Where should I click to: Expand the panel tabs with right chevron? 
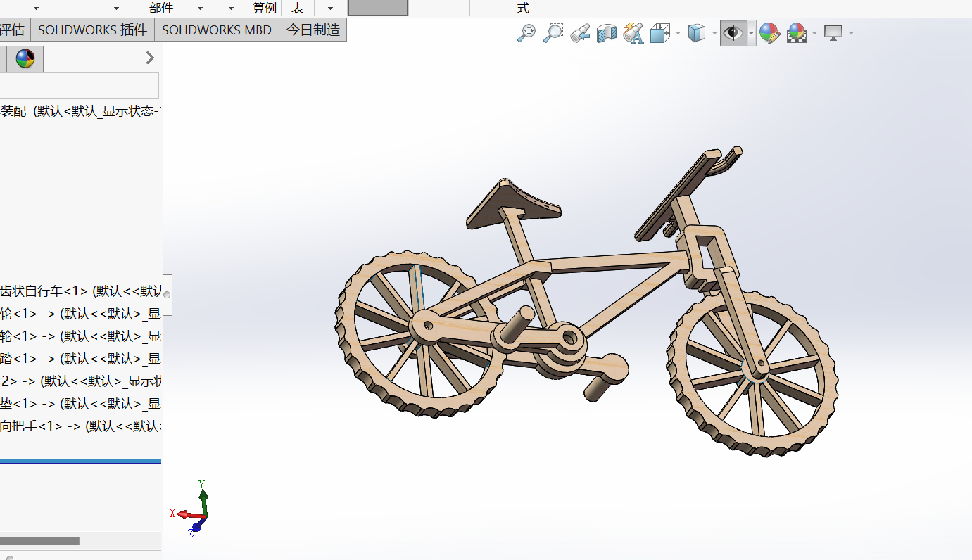(x=150, y=58)
